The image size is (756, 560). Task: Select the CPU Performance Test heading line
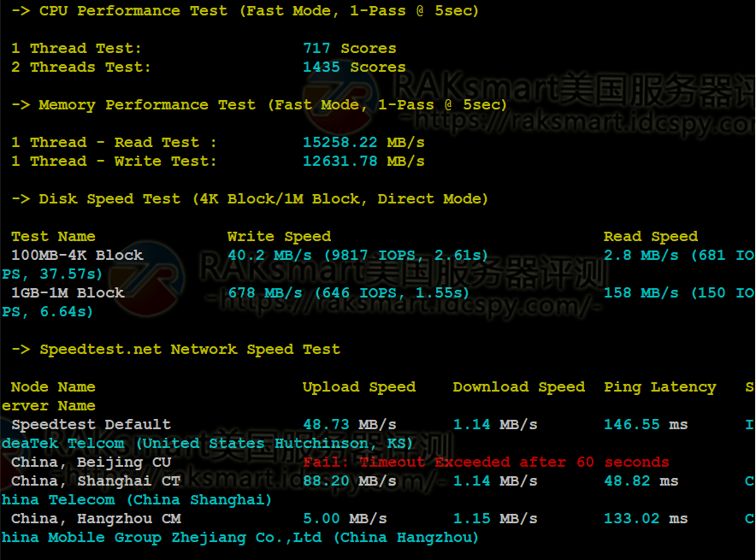[x=245, y=10]
